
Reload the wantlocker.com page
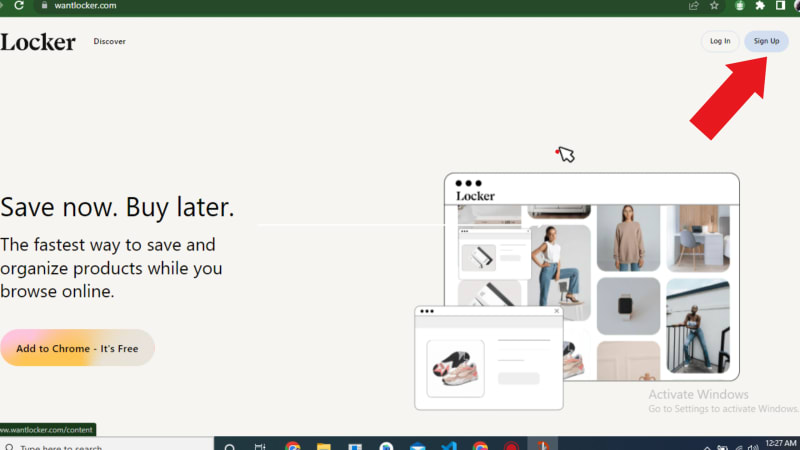pyautogui.click(x=19, y=5)
